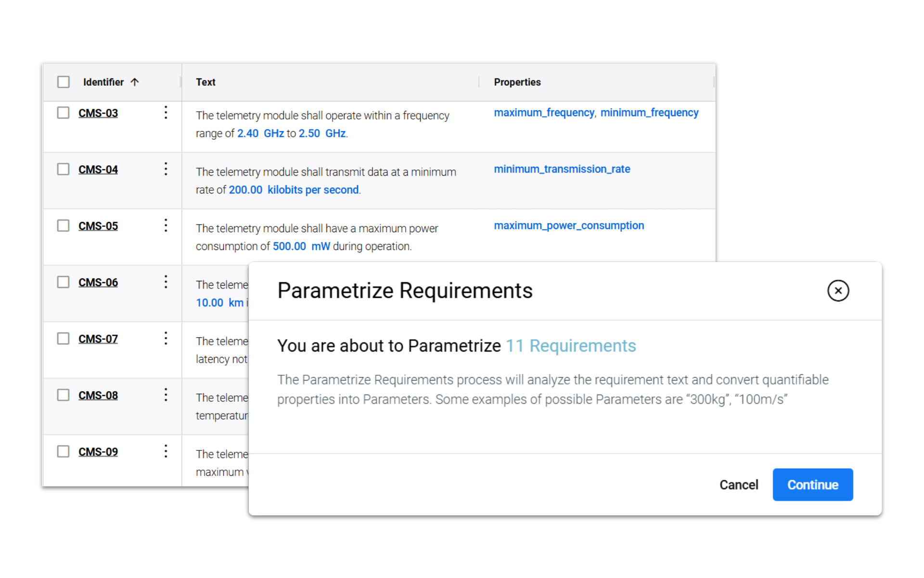Select the maximum_power_consumption property link

(x=568, y=225)
